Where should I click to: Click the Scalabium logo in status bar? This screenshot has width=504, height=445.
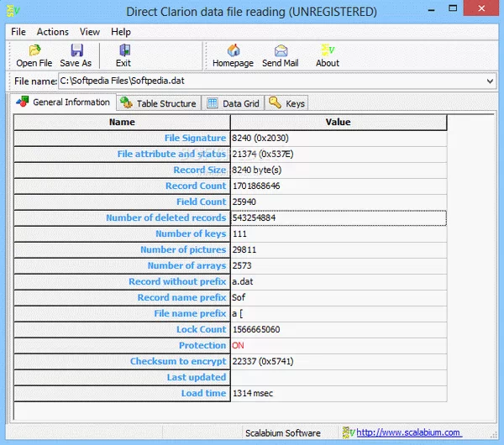349,432
